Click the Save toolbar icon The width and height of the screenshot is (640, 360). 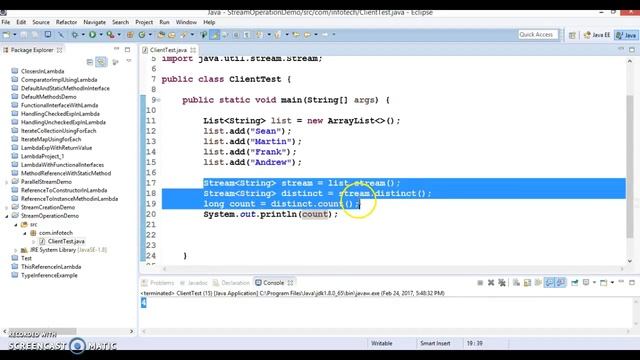click(24, 35)
